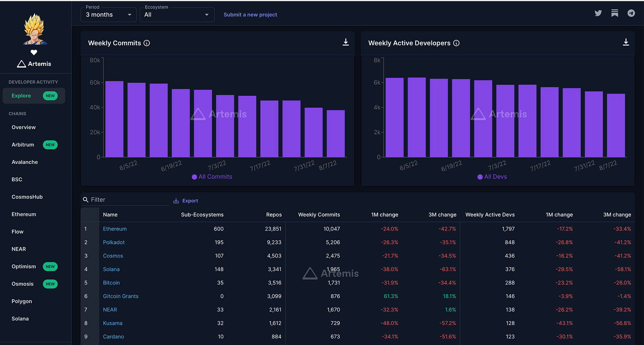Click the search magnifier icon
Image resolution: width=644 pixels, height=345 pixels.
click(86, 200)
